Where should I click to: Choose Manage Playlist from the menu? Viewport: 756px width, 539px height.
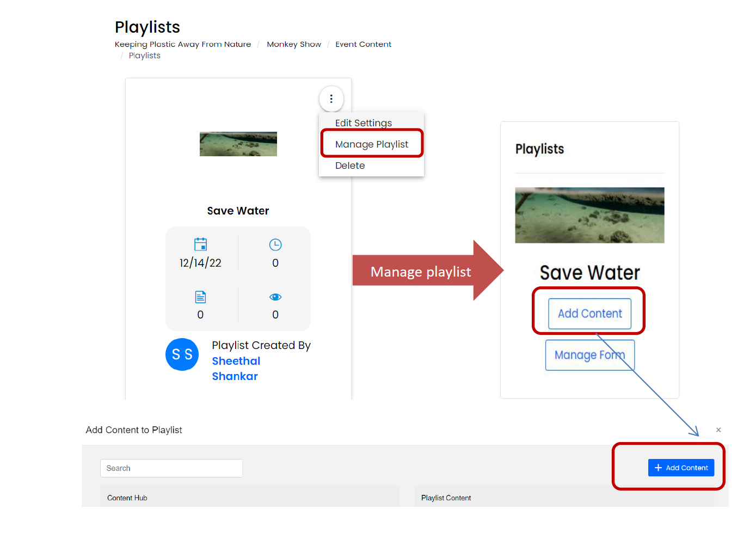click(x=371, y=144)
